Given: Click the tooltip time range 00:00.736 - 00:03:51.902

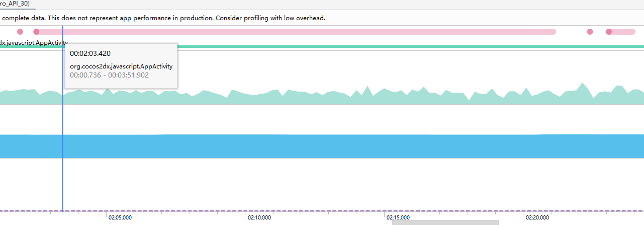Looking at the screenshot, I should click(x=109, y=75).
